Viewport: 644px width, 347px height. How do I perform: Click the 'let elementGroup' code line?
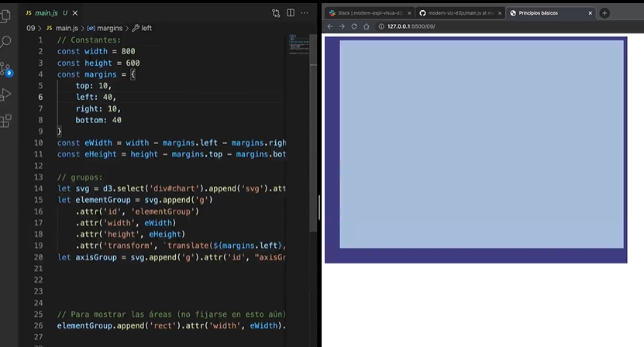pyautogui.click(x=135, y=200)
